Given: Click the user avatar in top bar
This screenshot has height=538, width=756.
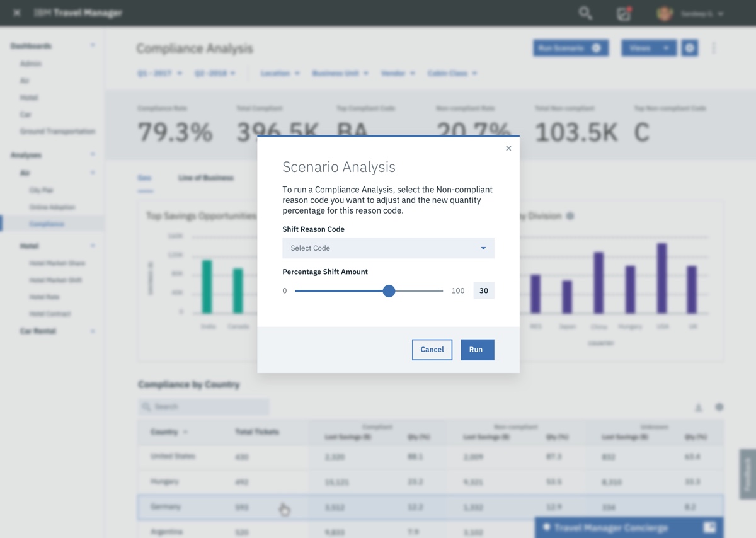Looking at the screenshot, I should [664, 14].
